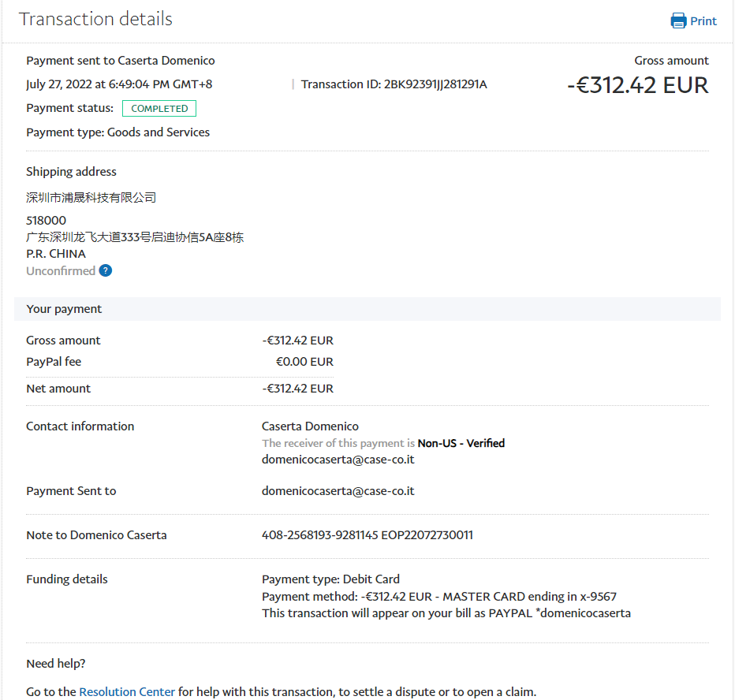Viewport: 735px width, 700px height.
Task: Click 'Payment type: Goods and Services'
Action: point(118,132)
